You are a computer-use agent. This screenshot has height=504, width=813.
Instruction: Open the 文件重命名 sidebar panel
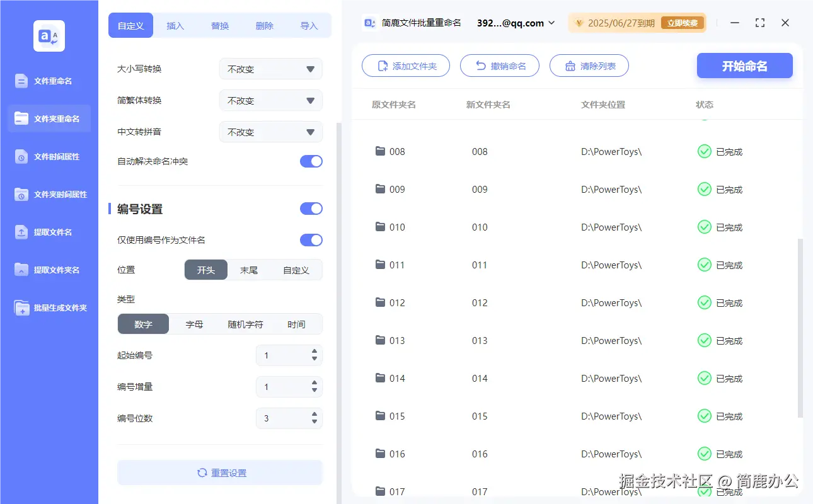point(49,81)
